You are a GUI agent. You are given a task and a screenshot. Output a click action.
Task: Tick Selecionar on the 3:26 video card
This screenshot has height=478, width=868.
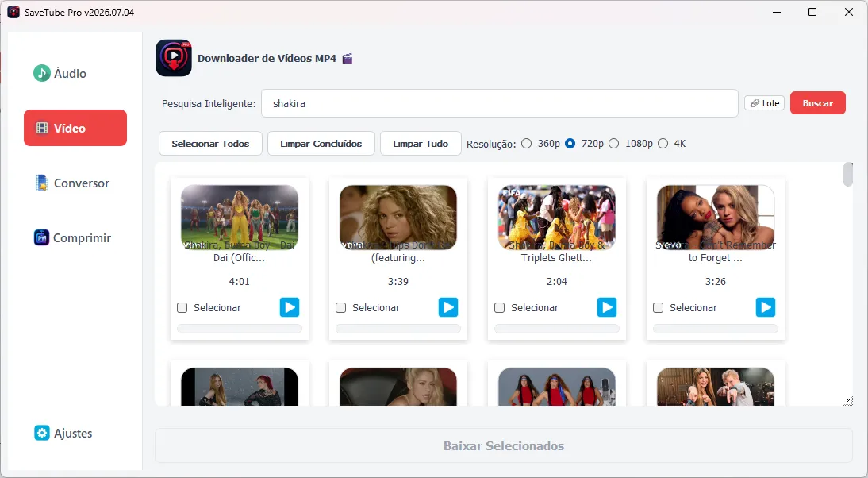659,307
